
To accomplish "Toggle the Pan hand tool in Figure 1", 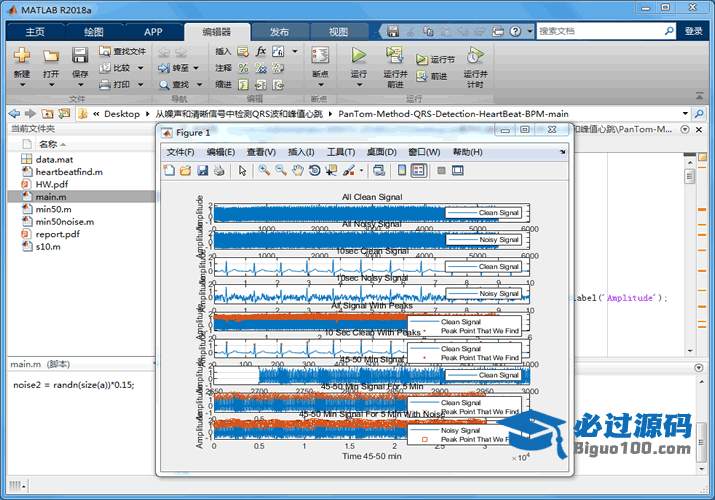I will 298,170.
